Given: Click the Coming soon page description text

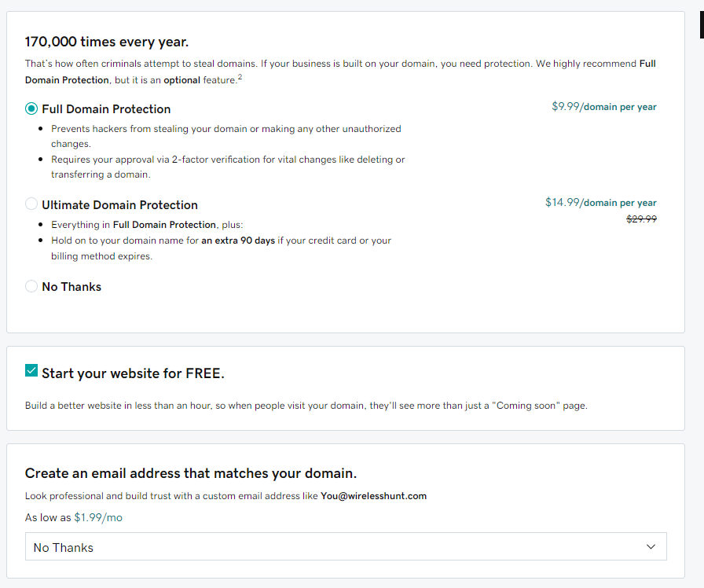Looking at the screenshot, I should tap(306, 406).
